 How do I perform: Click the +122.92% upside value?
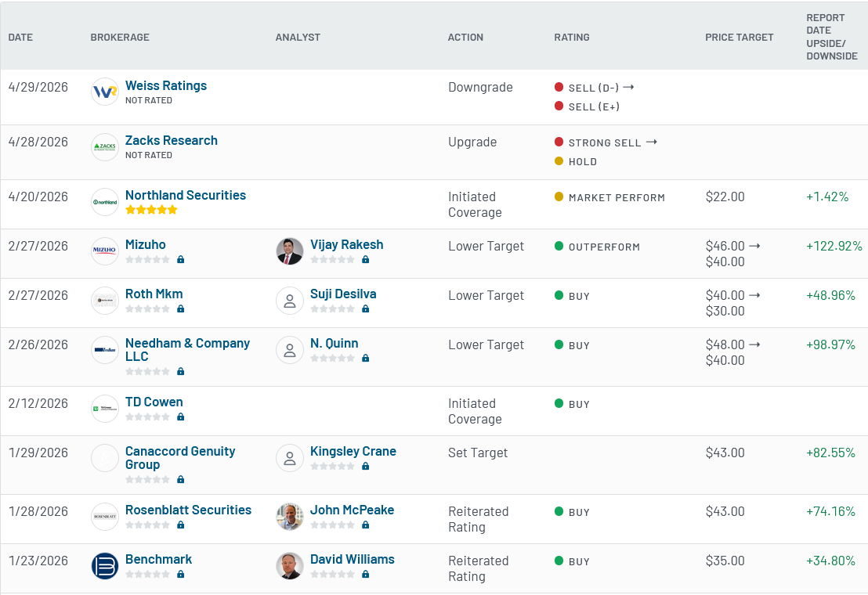834,246
